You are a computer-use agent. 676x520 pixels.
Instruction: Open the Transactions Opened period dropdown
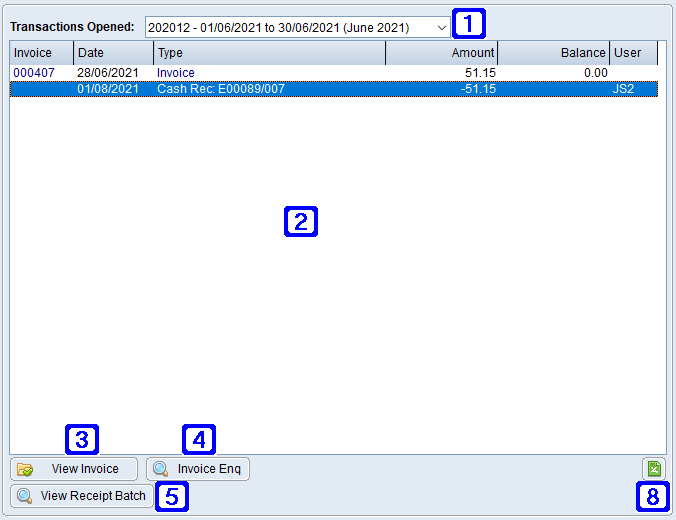297,28
